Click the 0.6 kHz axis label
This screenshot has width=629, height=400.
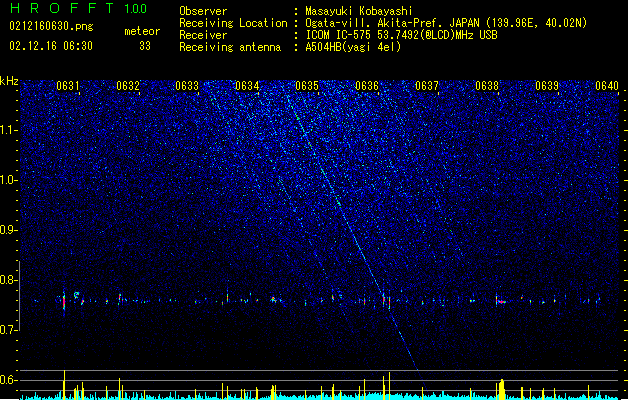(x=9, y=380)
